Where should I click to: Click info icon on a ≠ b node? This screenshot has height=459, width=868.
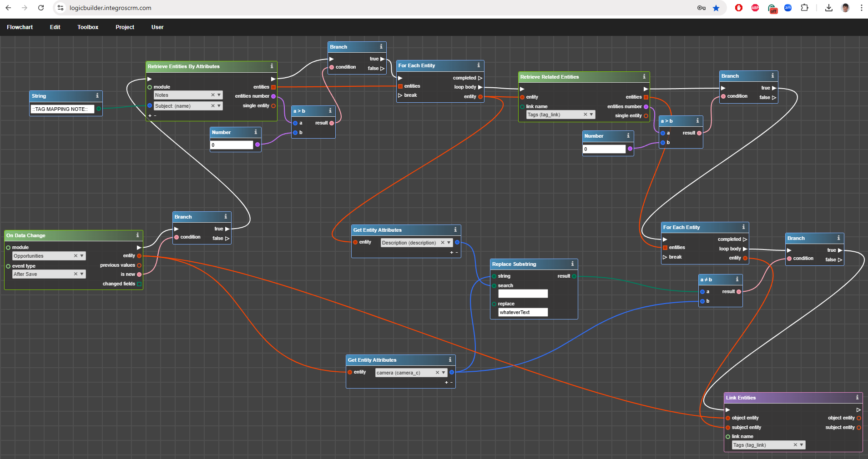tap(737, 279)
